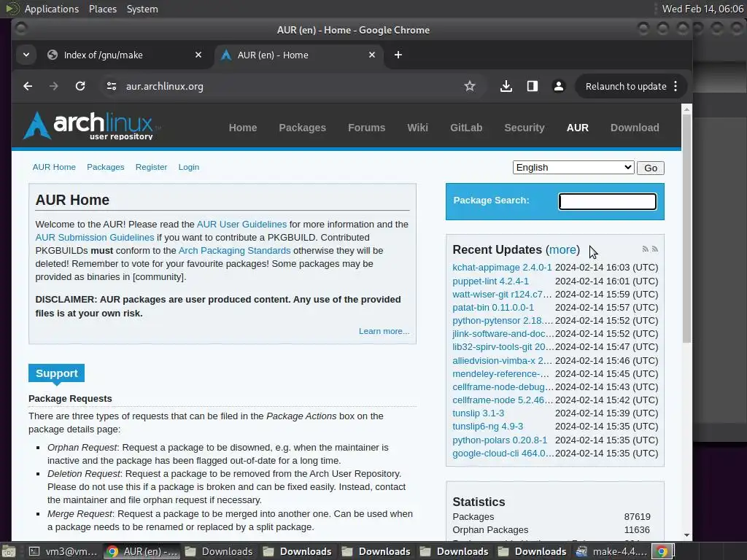
Task: Open puppet-lint 4.2.4-1 package
Action: pos(491,281)
